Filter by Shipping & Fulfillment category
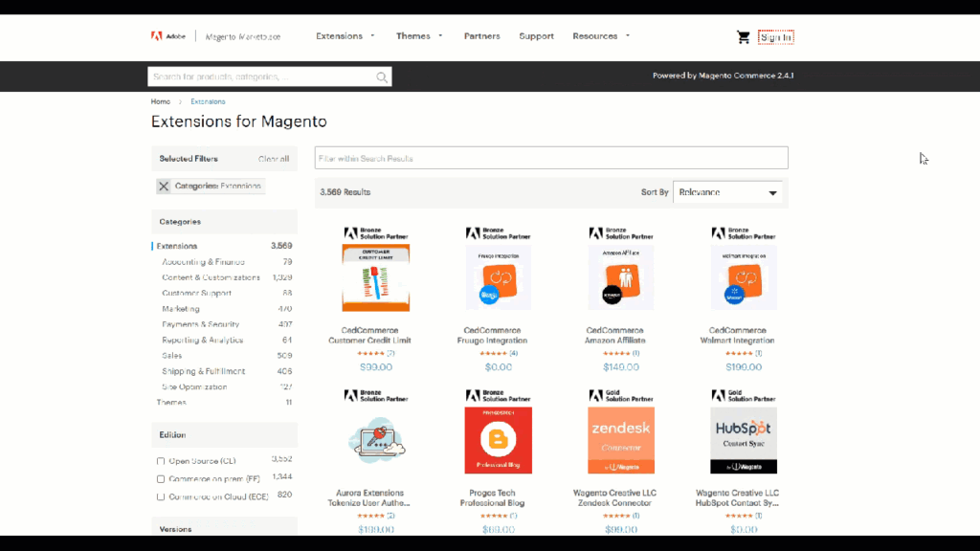Screen dimensions: 980x551 point(203,371)
